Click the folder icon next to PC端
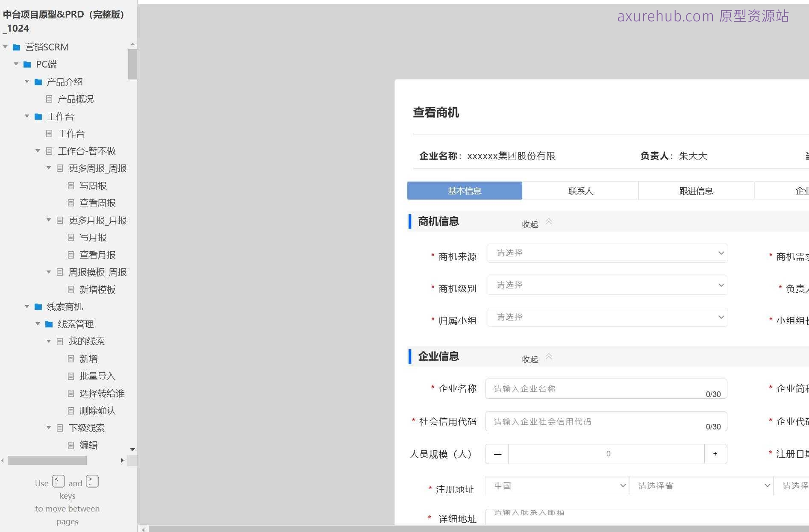Image resolution: width=809 pixels, height=532 pixels. (27, 64)
